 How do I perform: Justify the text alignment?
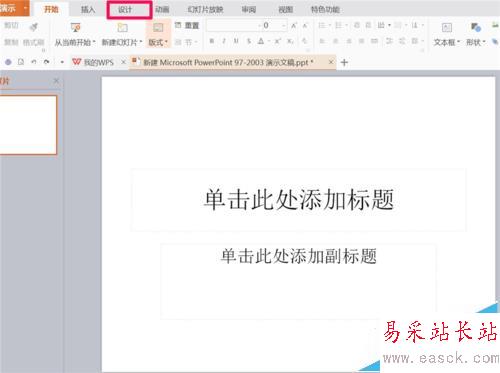(362, 41)
